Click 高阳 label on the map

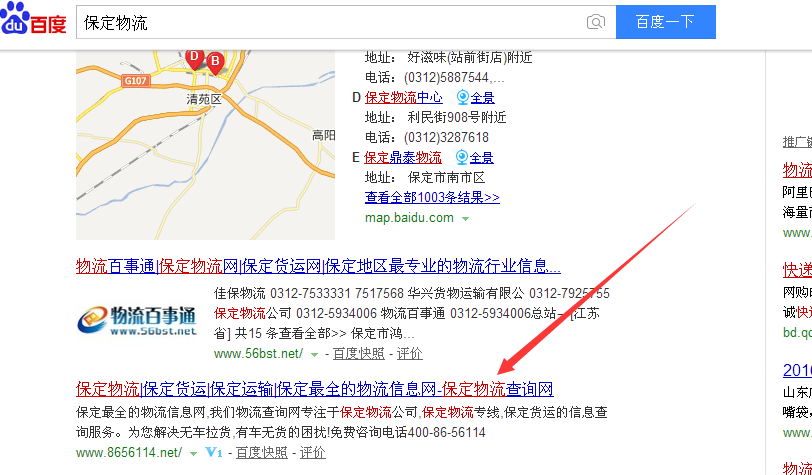324,136
